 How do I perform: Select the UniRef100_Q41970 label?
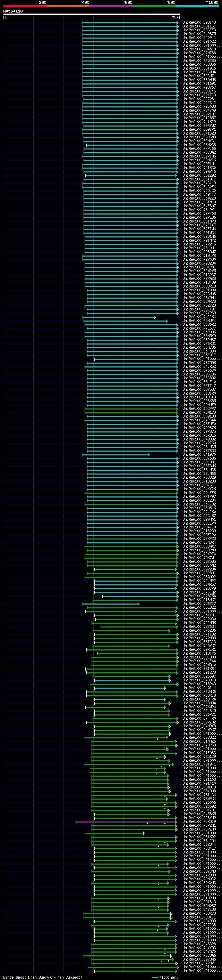point(199,455)
